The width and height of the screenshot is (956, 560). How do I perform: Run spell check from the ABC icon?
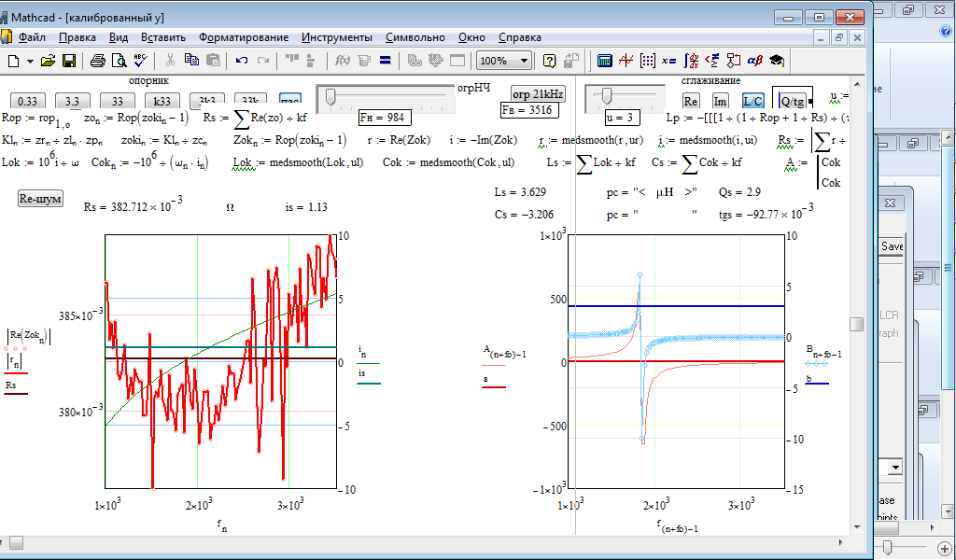coord(140,61)
